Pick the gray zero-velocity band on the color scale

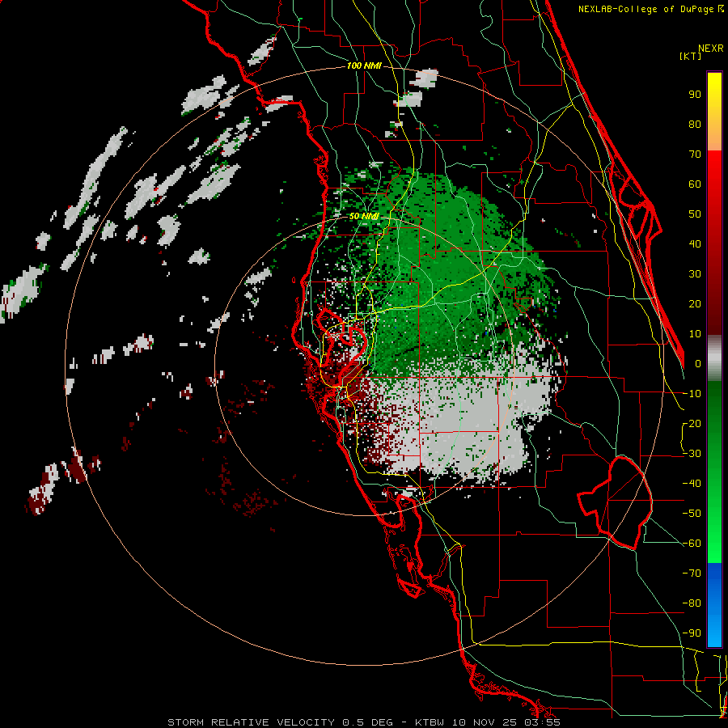(714, 358)
